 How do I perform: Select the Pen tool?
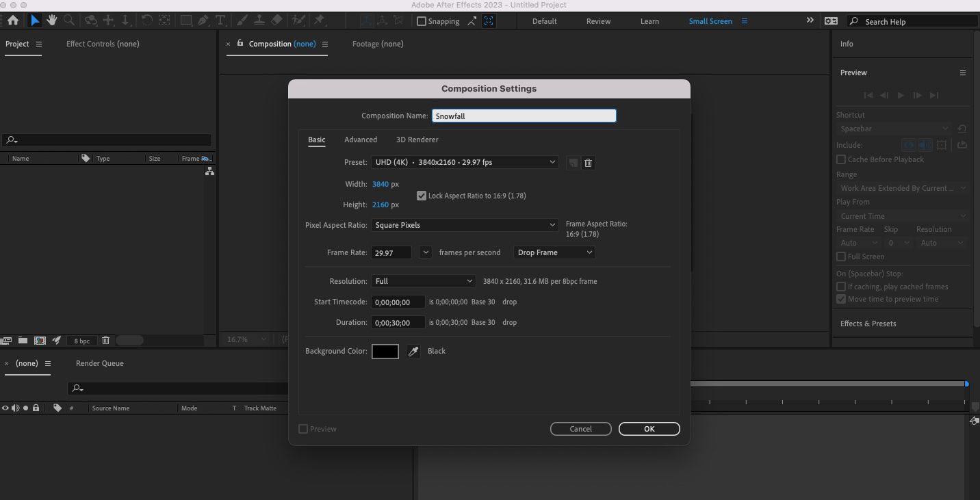[203, 21]
